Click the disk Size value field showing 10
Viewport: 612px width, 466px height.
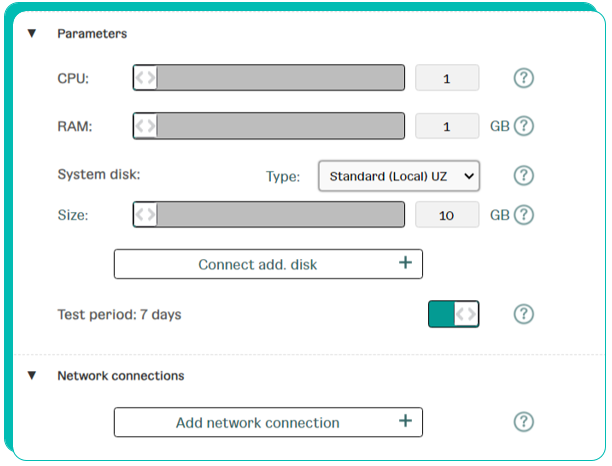[447, 215]
